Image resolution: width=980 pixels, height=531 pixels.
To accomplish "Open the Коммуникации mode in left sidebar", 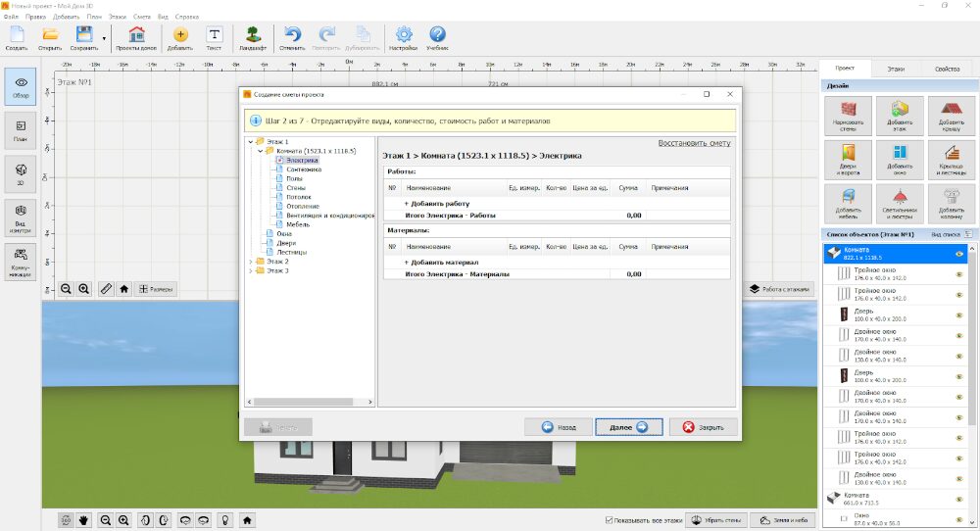I will tap(21, 262).
